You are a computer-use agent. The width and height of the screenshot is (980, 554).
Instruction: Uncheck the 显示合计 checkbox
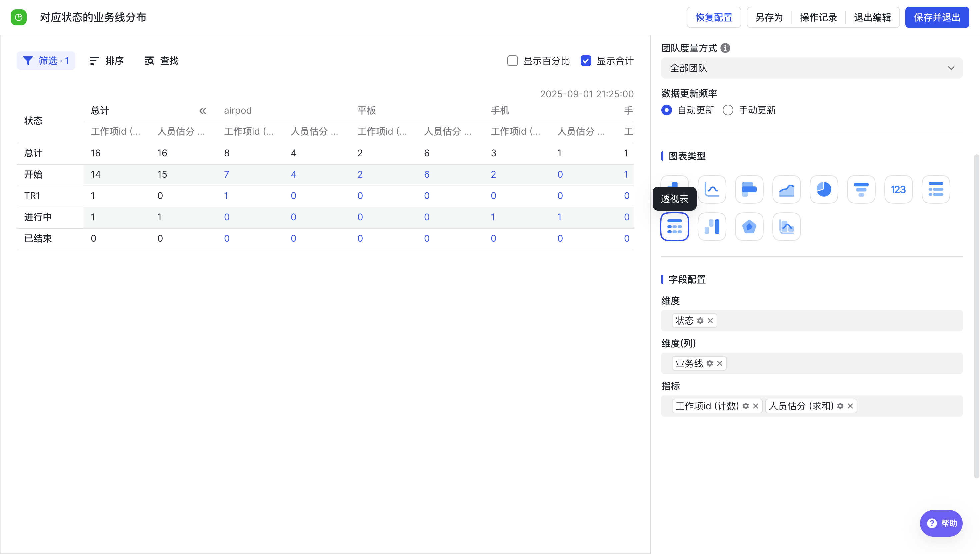[x=586, y=61]
